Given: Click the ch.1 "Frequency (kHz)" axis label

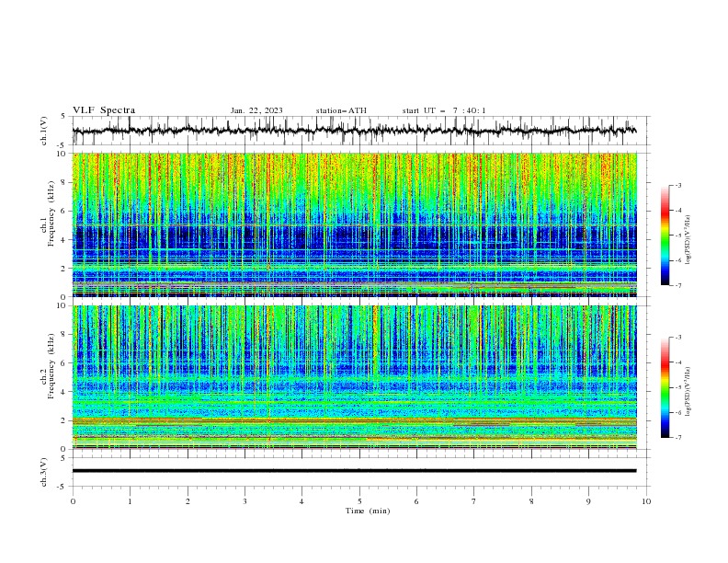Looking at the screenshot, I should pyautogui.click(x=51, y=214).
